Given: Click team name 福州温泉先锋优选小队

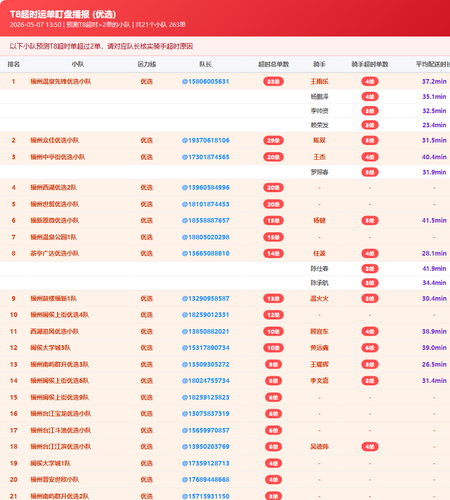Looking at the screenshot, I should click(x=61, y=81).
